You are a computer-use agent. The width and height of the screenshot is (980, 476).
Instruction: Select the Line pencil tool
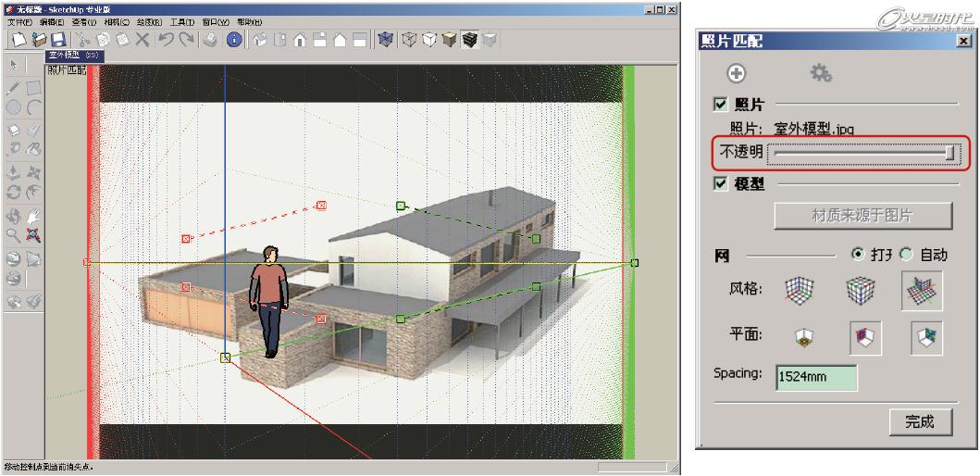coord(13,88)
